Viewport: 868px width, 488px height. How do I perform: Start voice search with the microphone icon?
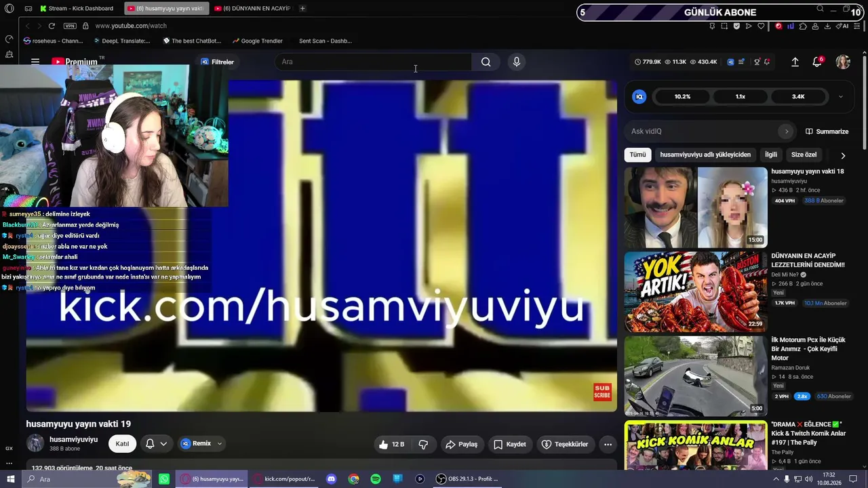(x=517, y=62)
